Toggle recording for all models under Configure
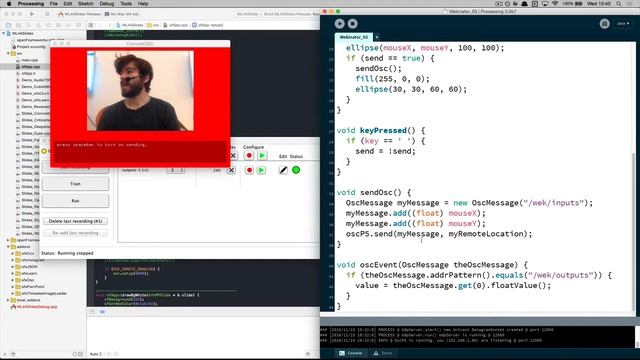The width and height of the screenshot is (640, 360). 249,156
